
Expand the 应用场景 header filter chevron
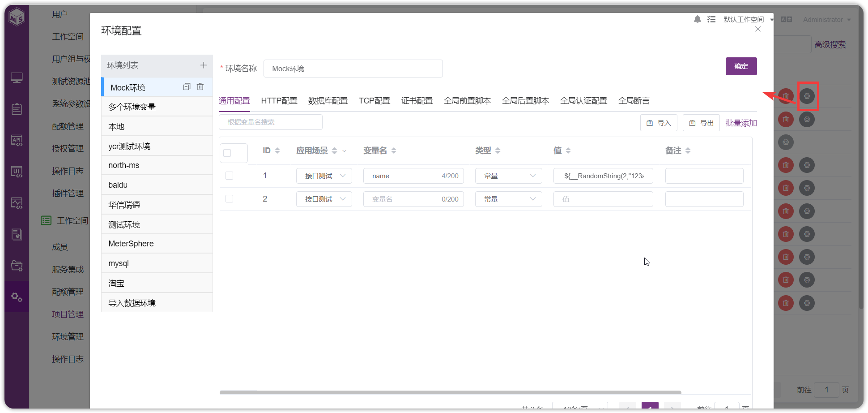tap(345, 151)
